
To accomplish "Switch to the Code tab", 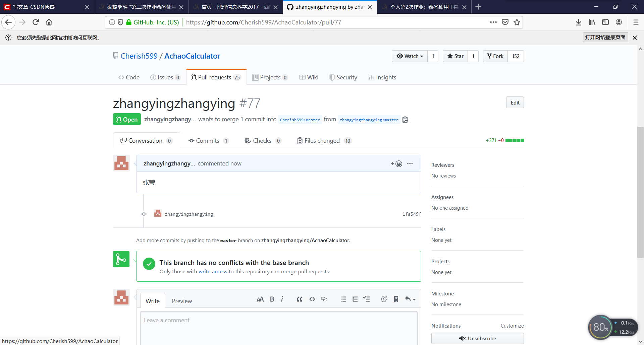I will click(129, 77).
